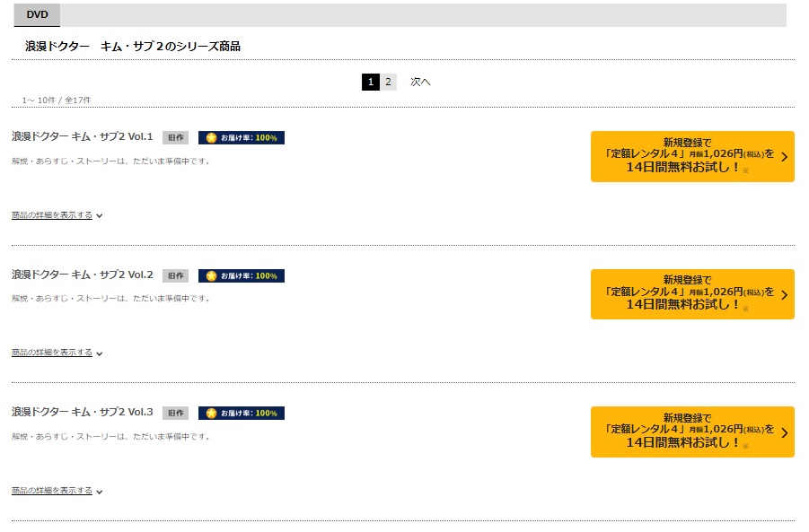The width and height of the screenshot is (809, 532).
Task: Click arrow on Vol.3 free trial banner
Action: point(784,432)
